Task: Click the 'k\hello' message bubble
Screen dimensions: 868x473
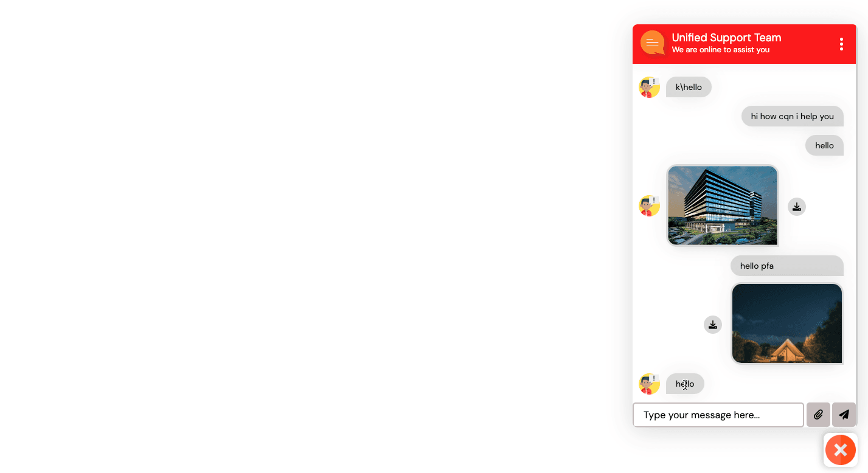Action: (689, 87)
